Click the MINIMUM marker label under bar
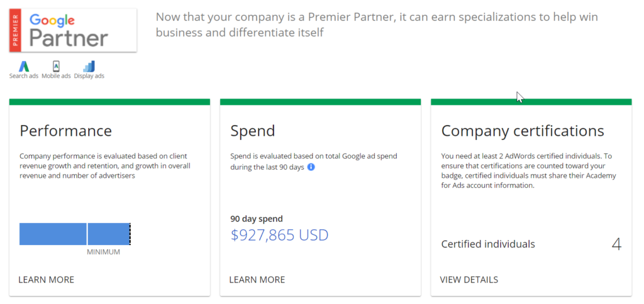The height and width of the screenshot is (304, 644). (x=104, y=252)
